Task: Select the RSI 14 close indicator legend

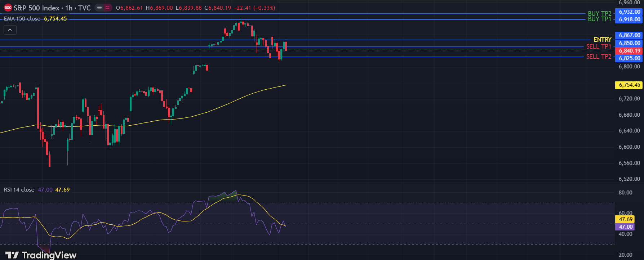Action: [19, 189]
